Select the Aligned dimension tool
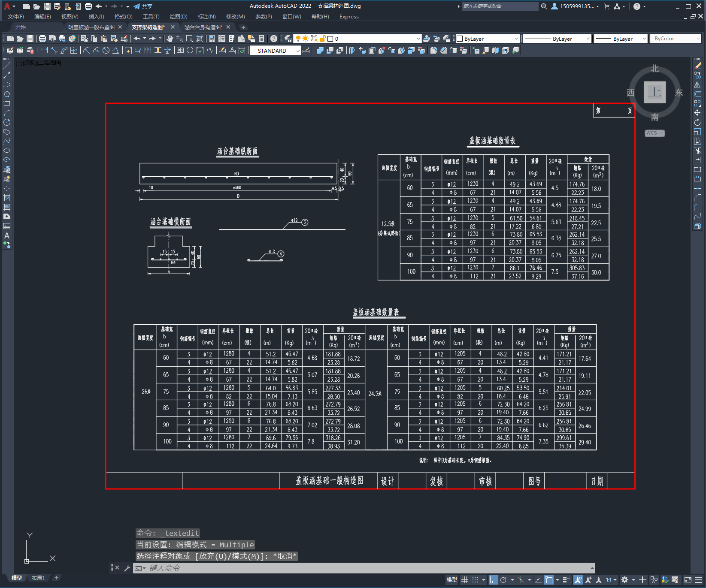Screen dimensions: 706x588 click(x=54, y=50)
